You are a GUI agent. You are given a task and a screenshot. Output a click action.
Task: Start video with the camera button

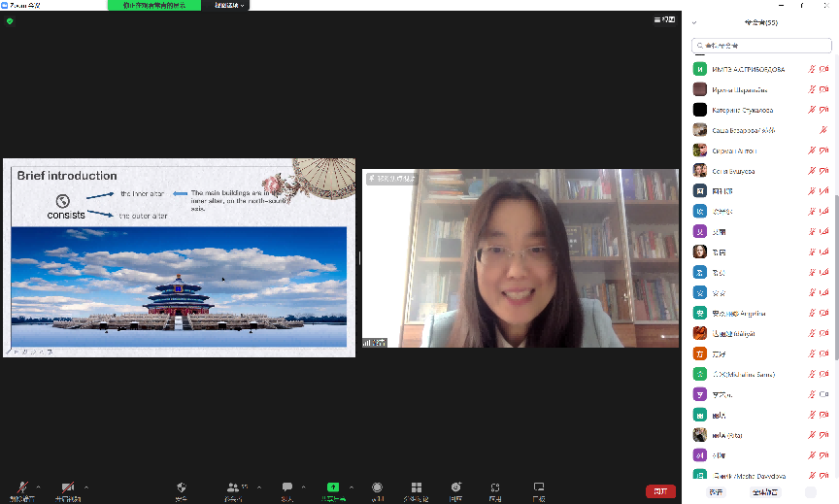point(67,487)
